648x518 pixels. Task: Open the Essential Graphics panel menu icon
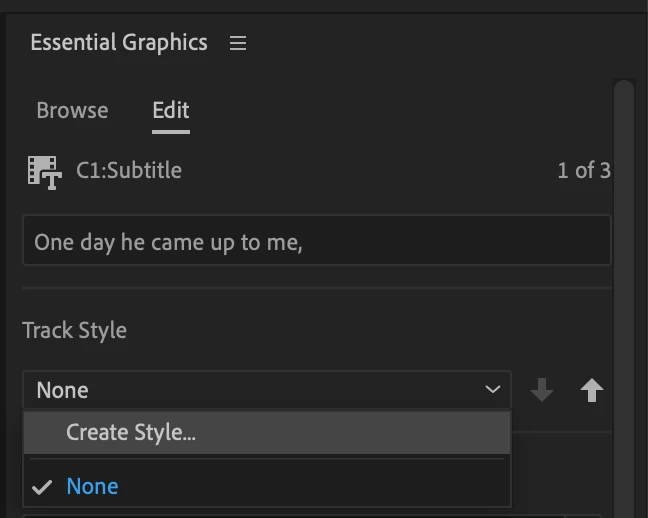pyautogui.click(x=237, y=43)
